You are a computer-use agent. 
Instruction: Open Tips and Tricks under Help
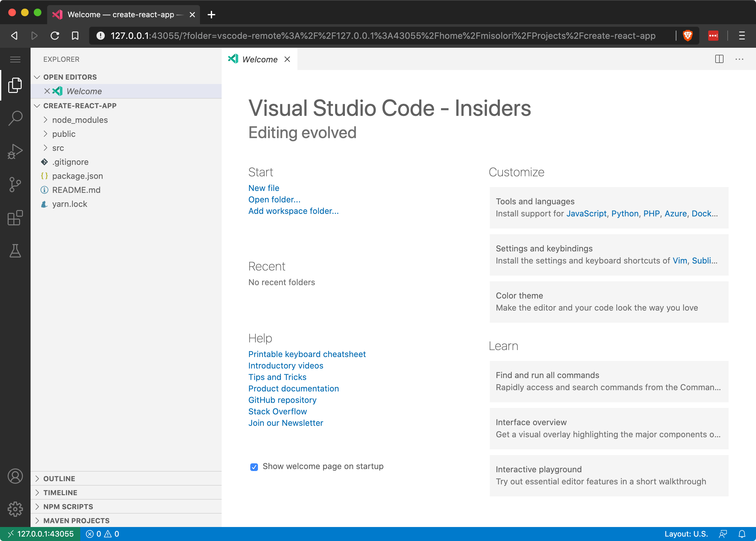tap(277, 377)
